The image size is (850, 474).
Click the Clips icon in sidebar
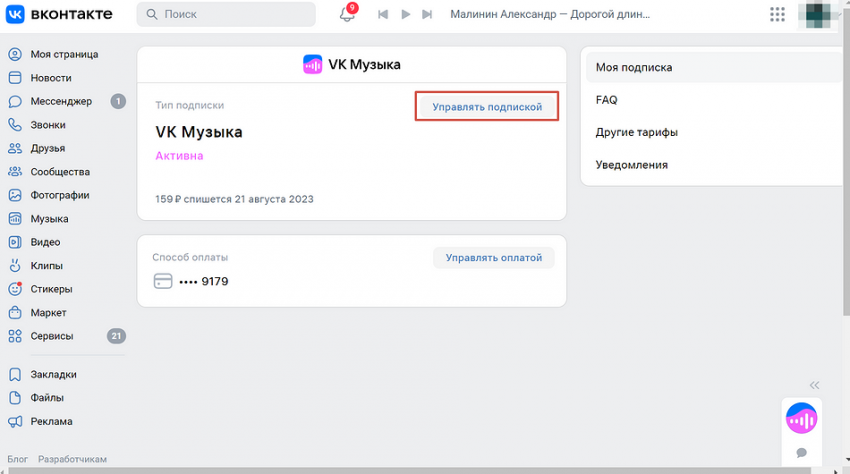[15, 266]
